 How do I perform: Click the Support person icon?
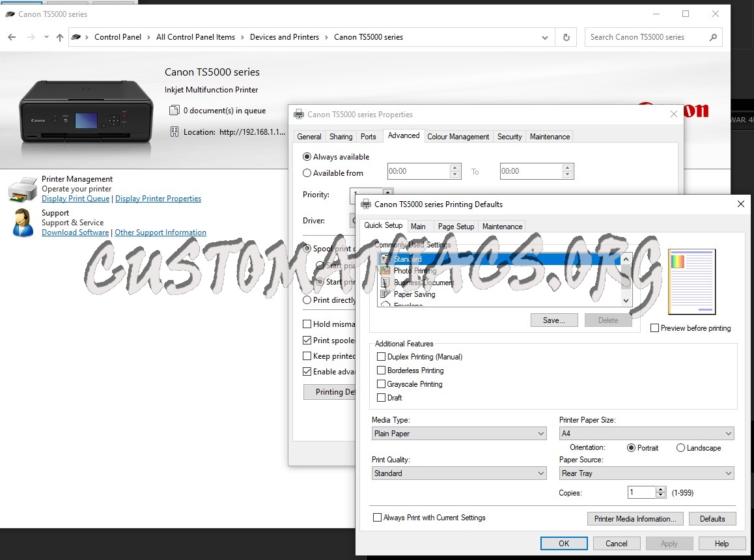[23, 223]
